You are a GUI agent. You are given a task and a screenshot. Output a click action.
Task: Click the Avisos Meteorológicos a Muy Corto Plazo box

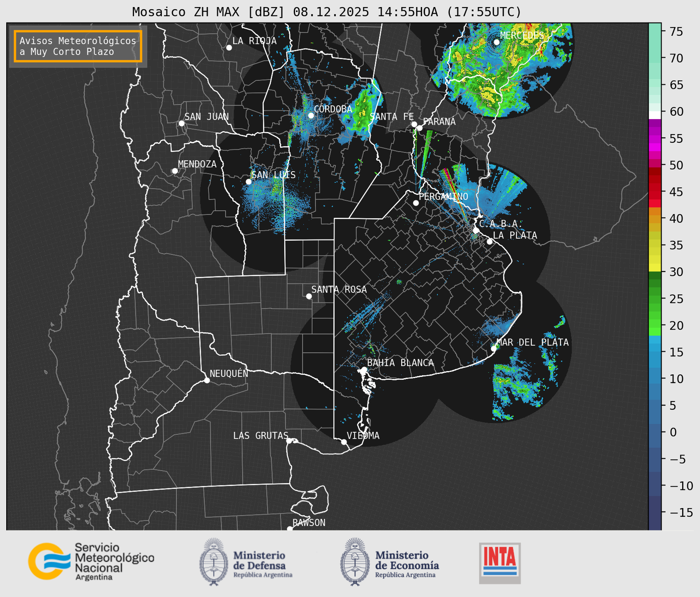[x=78, y=46]
